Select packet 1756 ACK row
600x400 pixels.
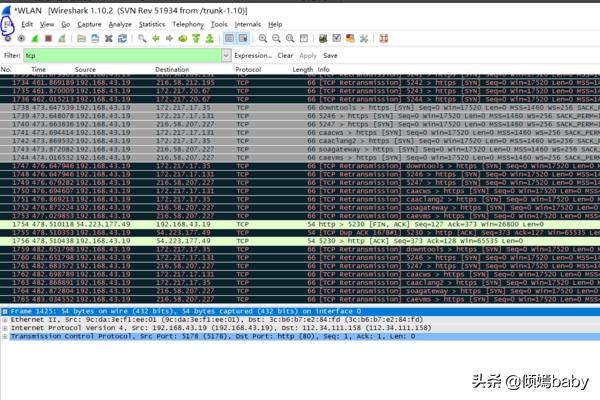pos(300,241)
